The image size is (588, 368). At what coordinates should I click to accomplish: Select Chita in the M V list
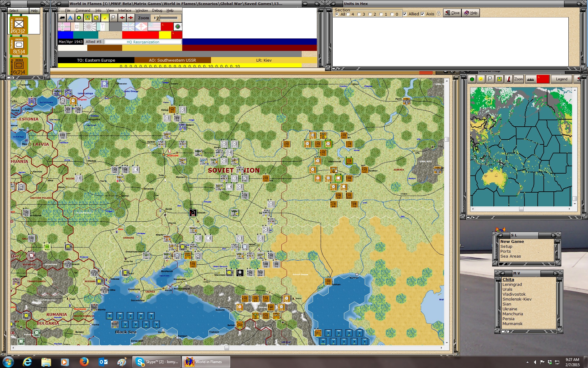[508, 280]
